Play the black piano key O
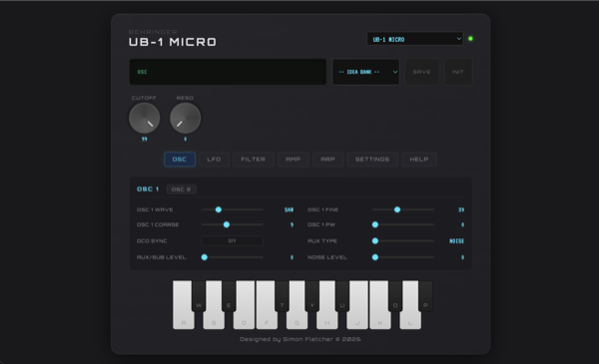Screen dimensions: 599x364 point(395,296)
